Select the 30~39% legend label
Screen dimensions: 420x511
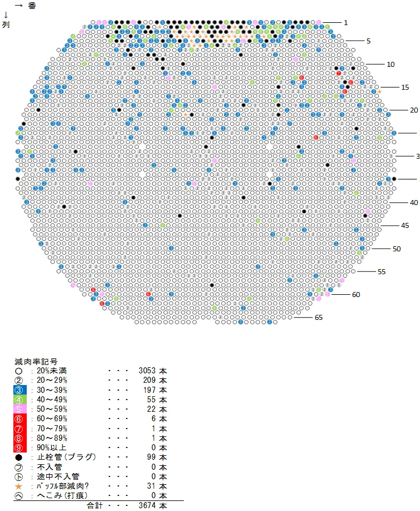coord(52,390)
